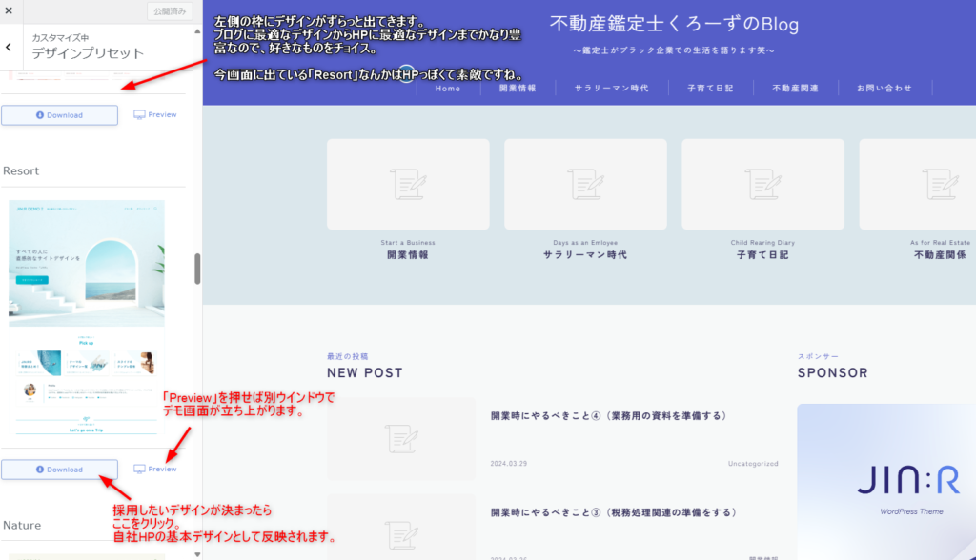Screen dimensions: 976x560
Task: Click the JIN:R sponsor banner
Action: [886, 482]
